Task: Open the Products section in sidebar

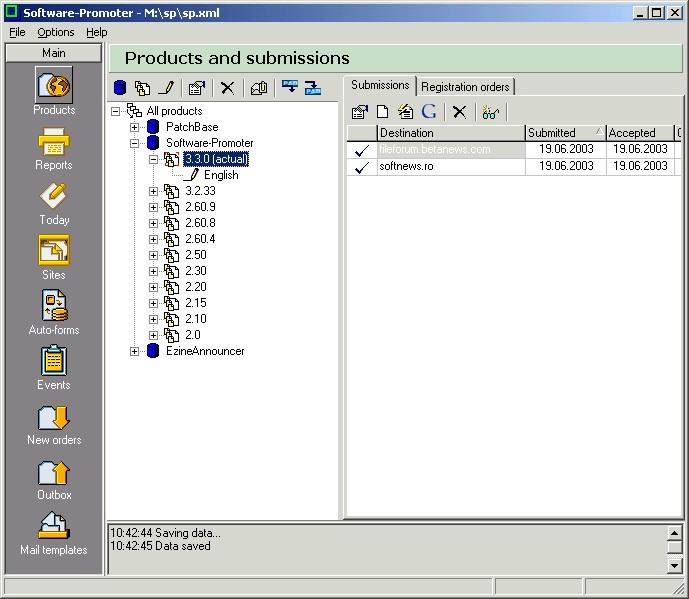Action: pyautogui.click(x=54, y=91)
